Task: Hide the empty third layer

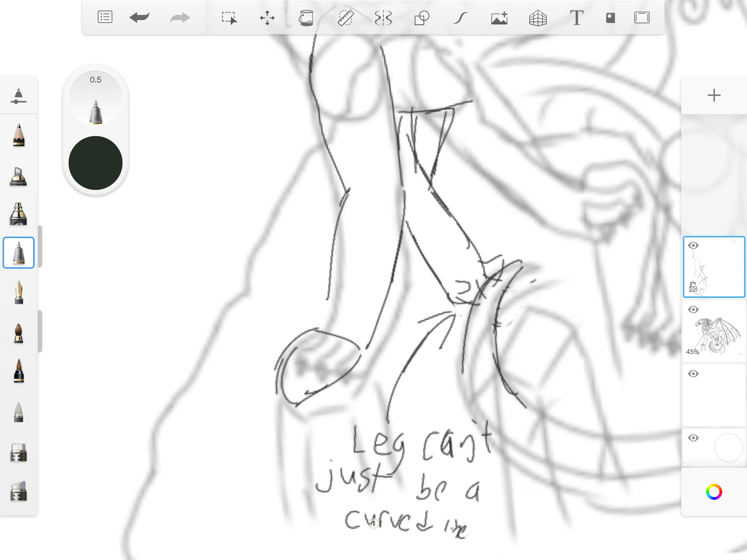Action: tap(693, 374)
